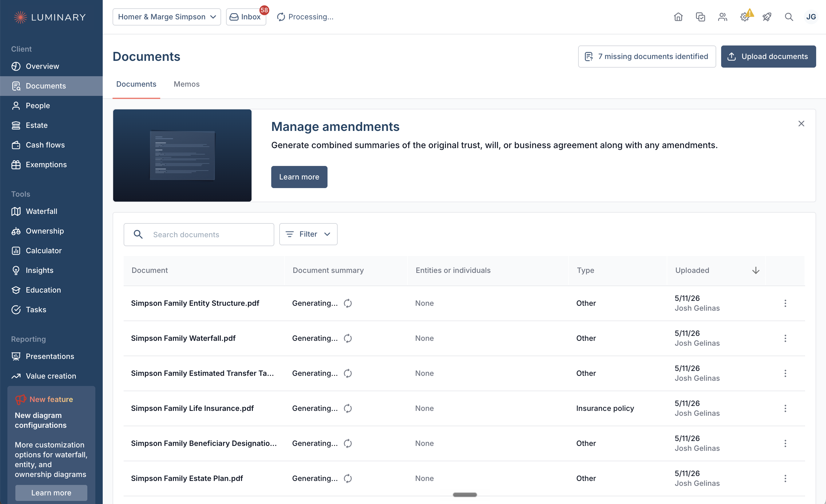Open row actions for Simpson Family Entity Structure.pdf
Screen dimensions: 826x504
(x=785, y=303)
